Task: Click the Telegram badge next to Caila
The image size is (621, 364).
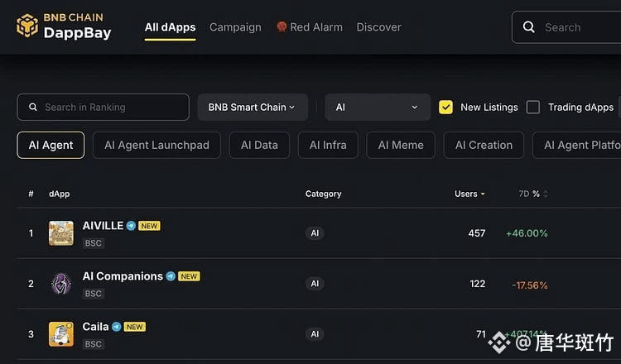Action: point(117,327)
